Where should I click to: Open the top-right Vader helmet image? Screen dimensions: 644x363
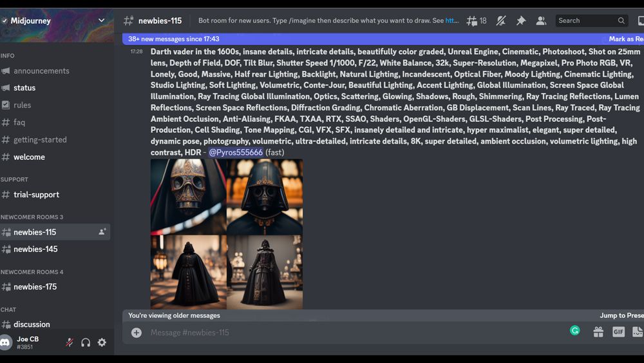coord(265,197)
